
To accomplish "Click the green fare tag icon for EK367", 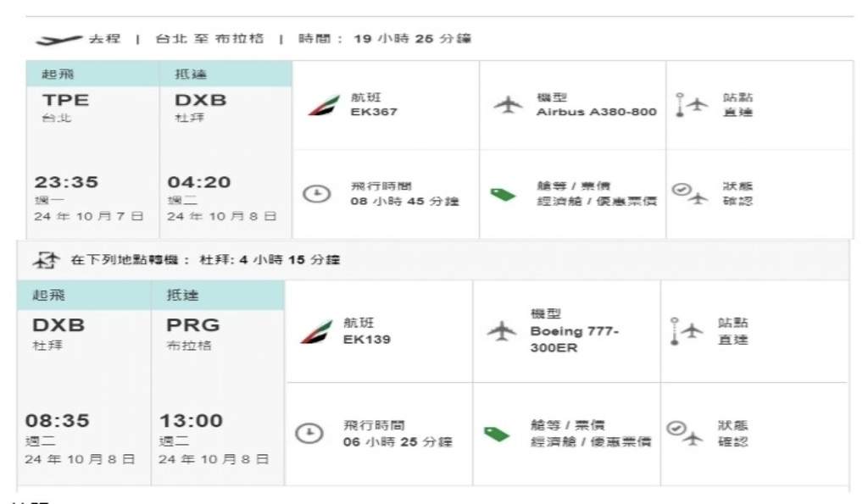I will 504,195.
